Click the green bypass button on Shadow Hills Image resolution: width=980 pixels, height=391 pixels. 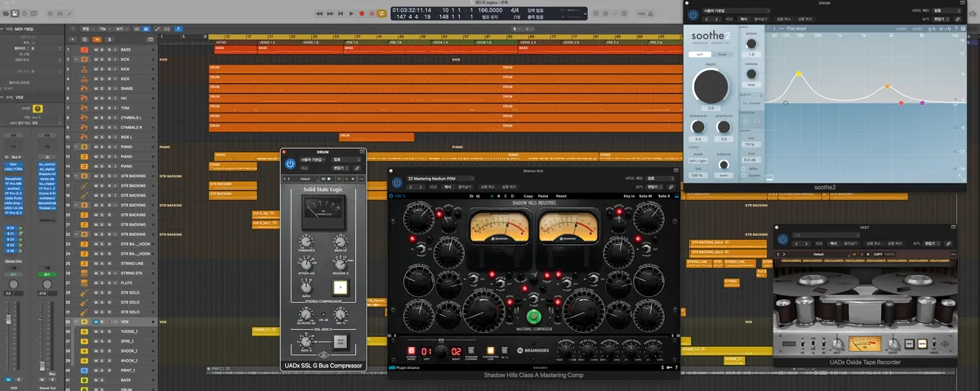tap(534, 317)
